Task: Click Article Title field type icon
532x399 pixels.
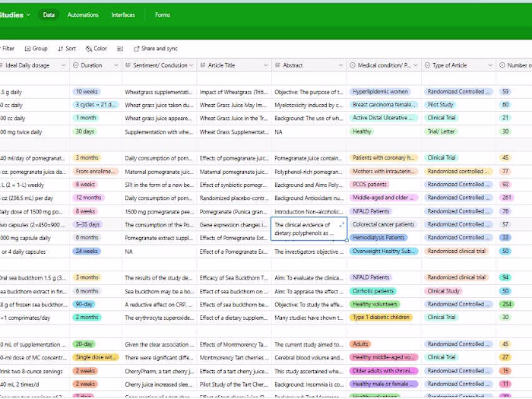Action: pos(203,65)
